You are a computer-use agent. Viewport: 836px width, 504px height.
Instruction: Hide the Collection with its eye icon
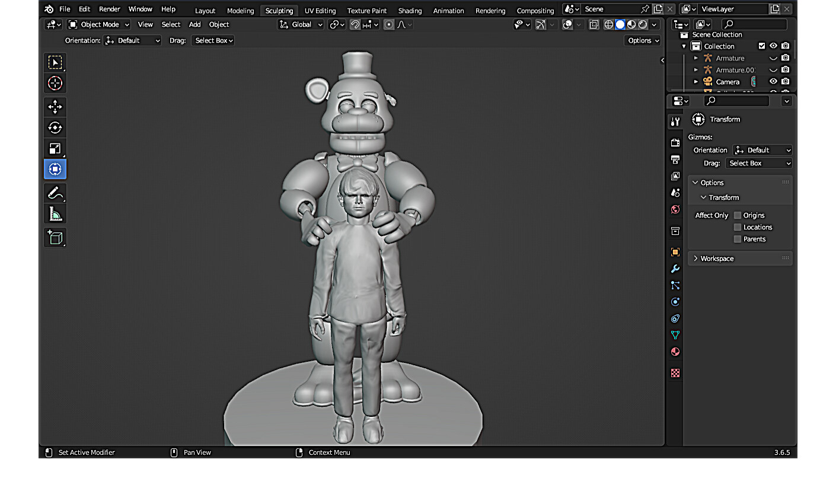tap(773, 46)
